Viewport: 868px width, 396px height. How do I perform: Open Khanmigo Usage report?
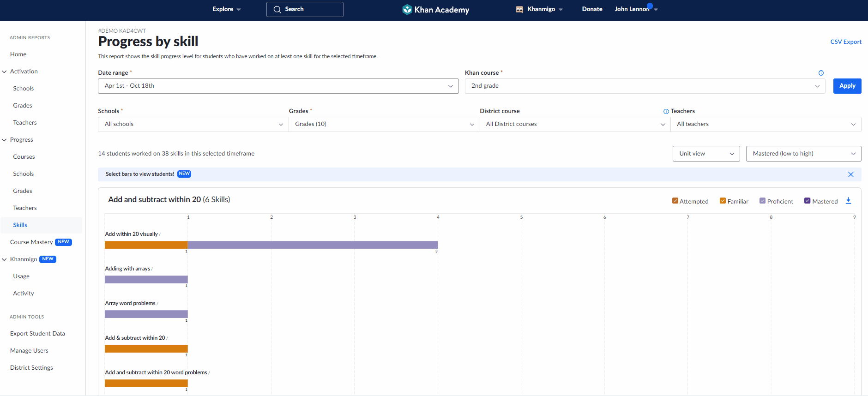click(x=21, y=276)
